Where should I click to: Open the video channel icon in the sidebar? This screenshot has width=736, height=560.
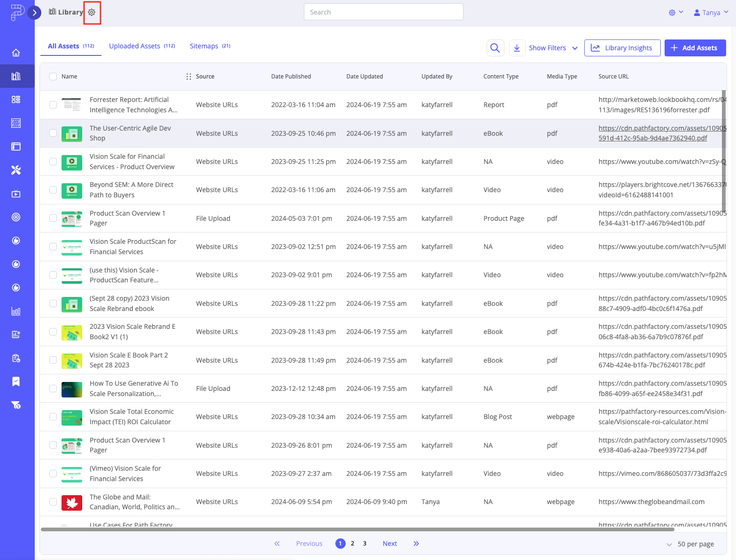16,193
